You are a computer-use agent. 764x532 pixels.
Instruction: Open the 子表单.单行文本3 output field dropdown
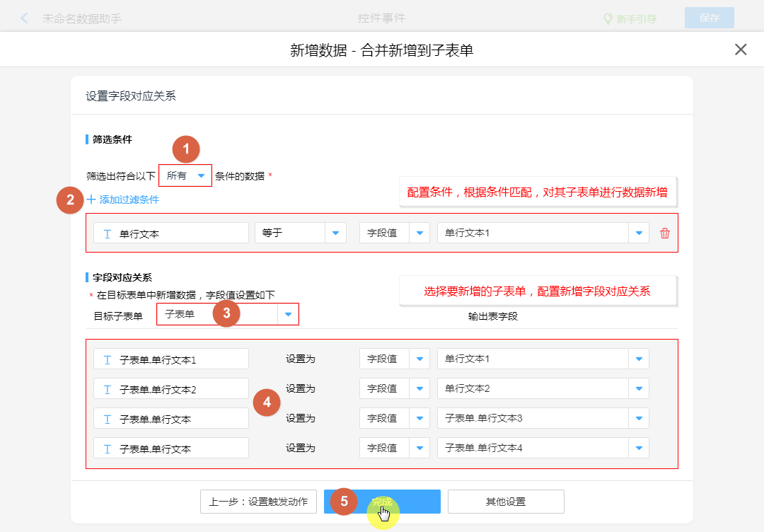pyautogui.click(x=639, y=418)
